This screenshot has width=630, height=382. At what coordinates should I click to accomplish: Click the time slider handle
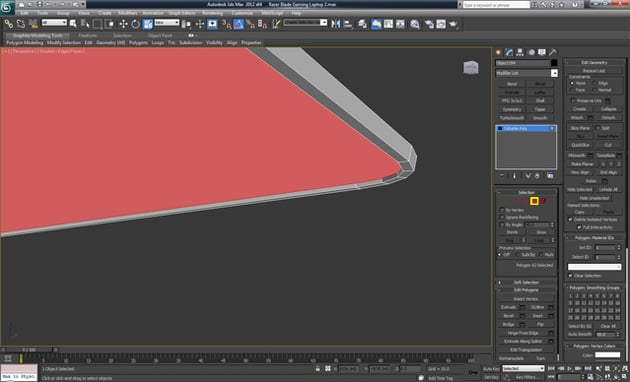(29, 350)
